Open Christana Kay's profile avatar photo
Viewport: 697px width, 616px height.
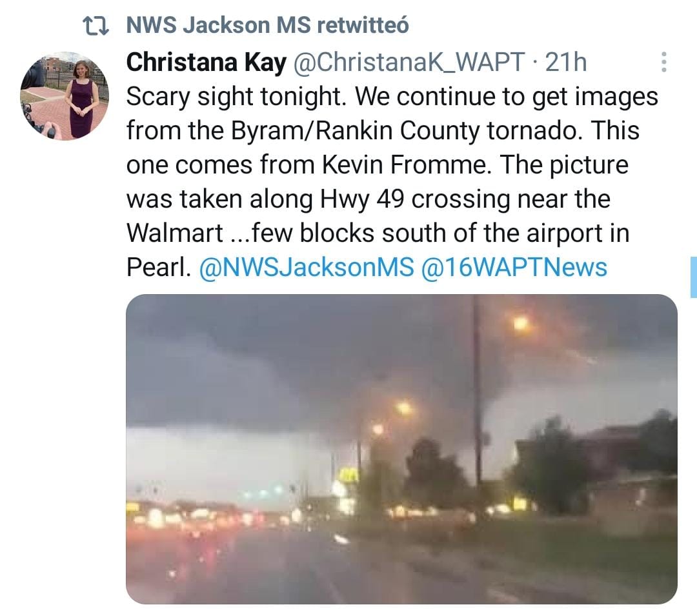[x=65, y=96]
